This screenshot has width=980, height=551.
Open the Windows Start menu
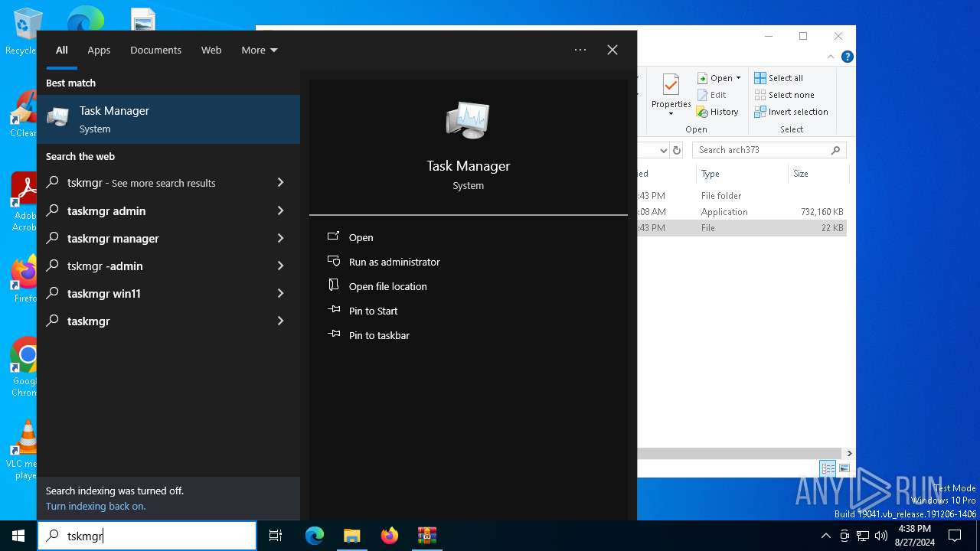tap(18, 536)
